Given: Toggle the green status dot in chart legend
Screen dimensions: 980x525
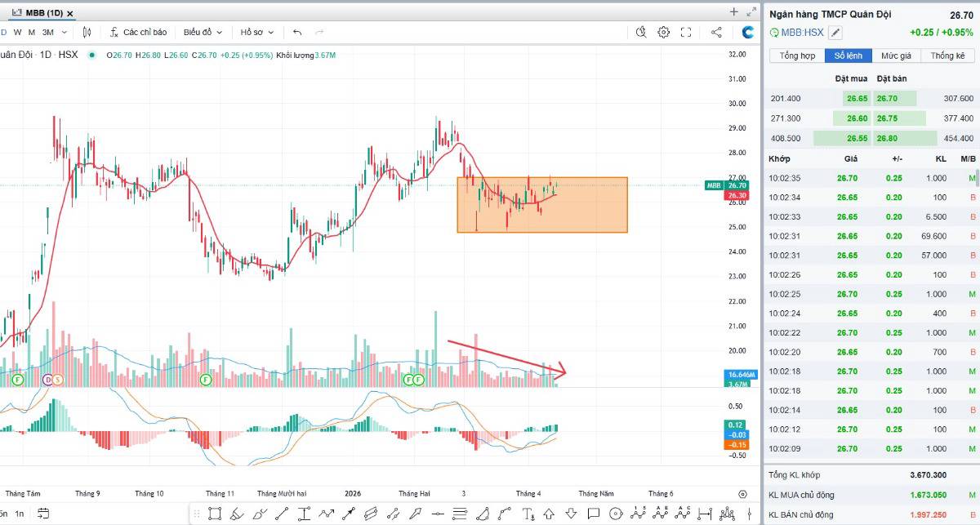Looking at the screenshot, I should [91, 55].
